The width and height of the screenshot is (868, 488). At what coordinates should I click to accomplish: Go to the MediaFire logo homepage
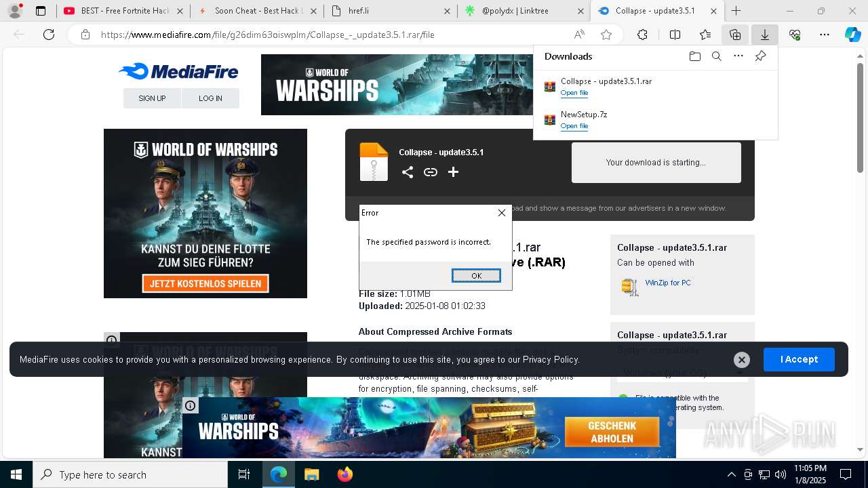(178, 71)
